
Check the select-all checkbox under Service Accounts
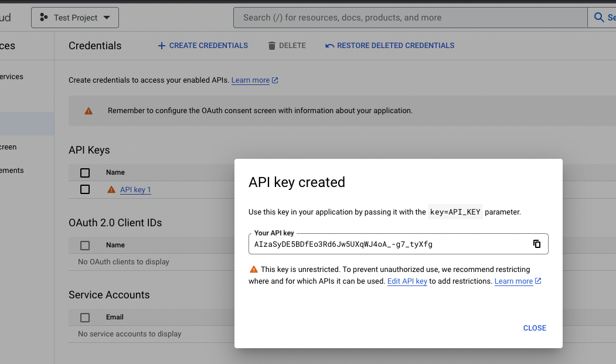(85, 317)
